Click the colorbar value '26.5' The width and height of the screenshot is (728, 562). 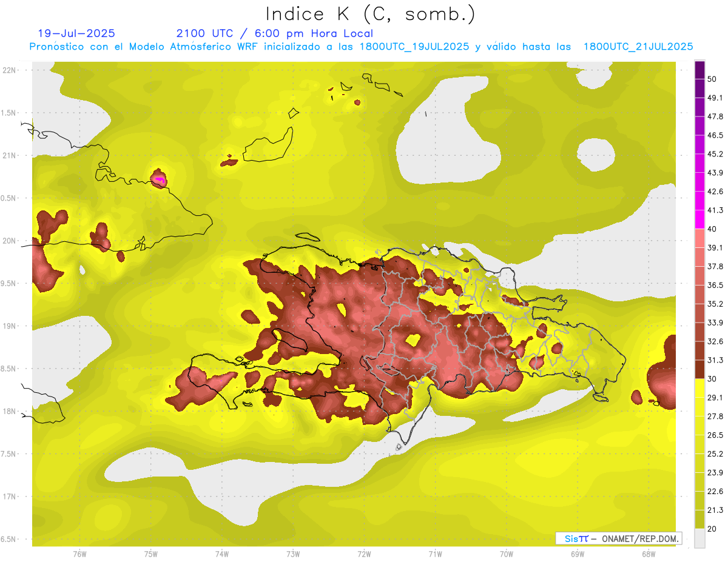click(x=715, y=435)
